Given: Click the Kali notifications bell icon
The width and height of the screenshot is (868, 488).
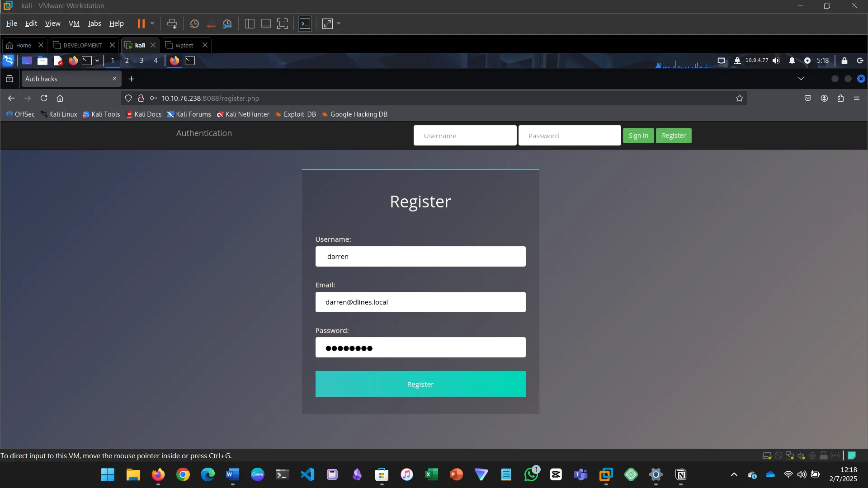Looking at the screenshot, I should (792, 61).
